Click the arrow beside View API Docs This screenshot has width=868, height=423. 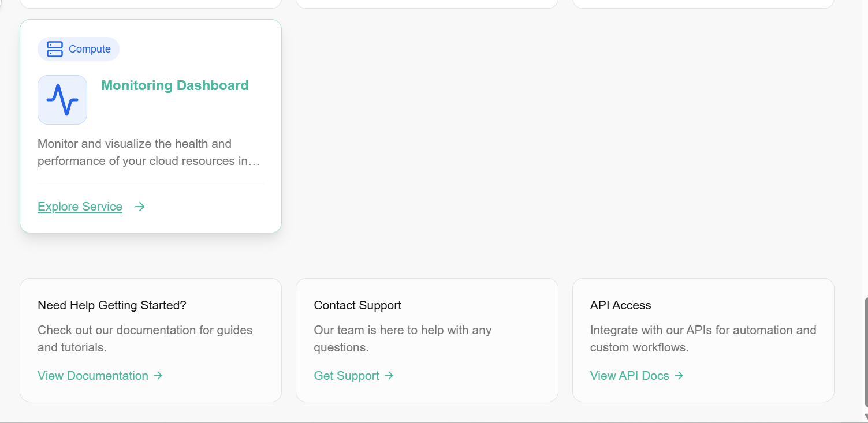point(679,376)
